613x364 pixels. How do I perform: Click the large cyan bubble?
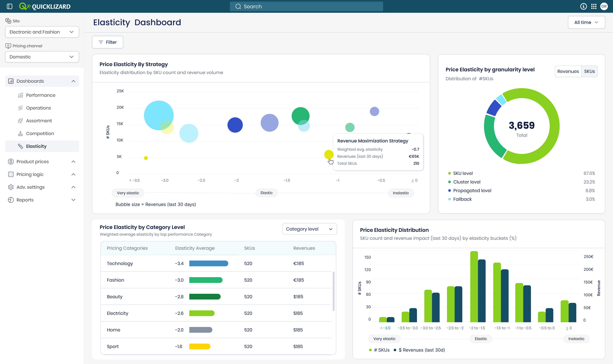coord(159,115)
